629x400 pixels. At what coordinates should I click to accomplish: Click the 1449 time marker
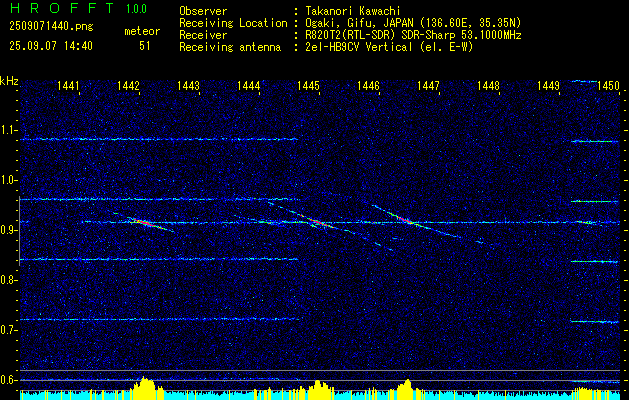[548, 85]
